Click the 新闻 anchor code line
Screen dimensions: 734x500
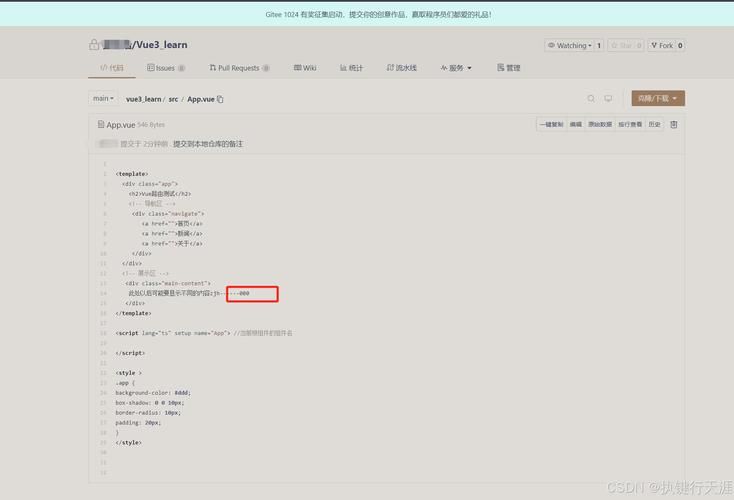pyautogui.click(x=172, y=233)
